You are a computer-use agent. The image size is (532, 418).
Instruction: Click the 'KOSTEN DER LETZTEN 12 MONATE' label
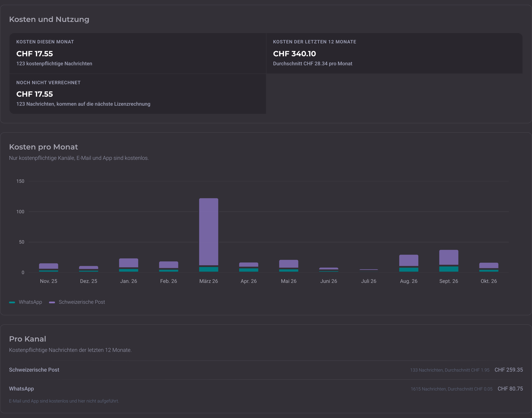[x=315, y=42]
